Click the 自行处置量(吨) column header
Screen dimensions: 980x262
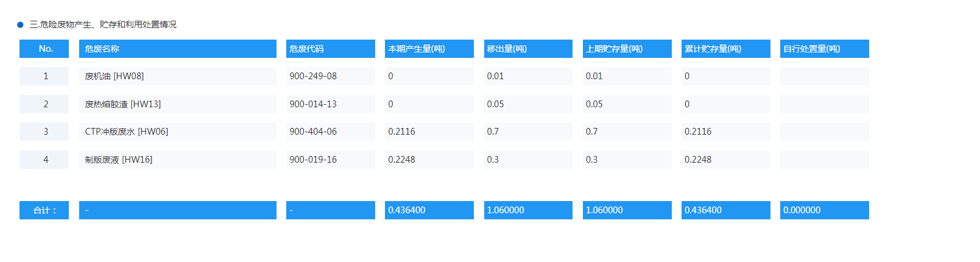coord(824,49)
